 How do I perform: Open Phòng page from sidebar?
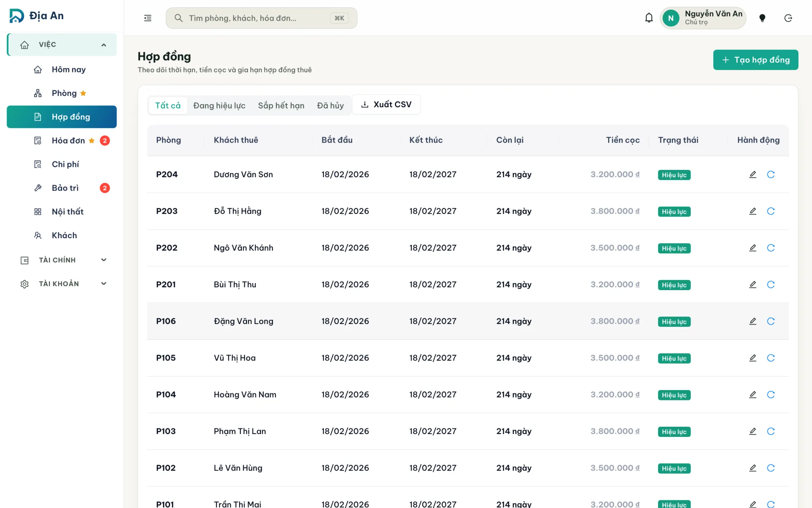click(x=62, y=93)
